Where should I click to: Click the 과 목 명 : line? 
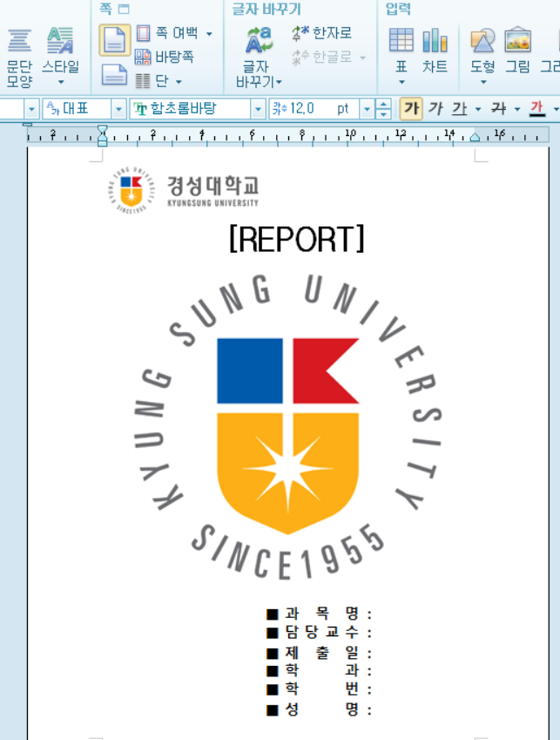pyautogui.click(x=319, y=614)
